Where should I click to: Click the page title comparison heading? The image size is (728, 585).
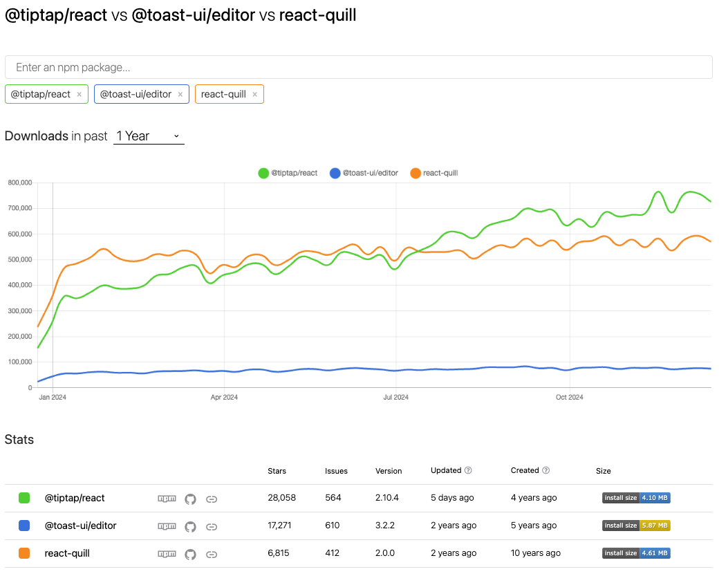click(180, 15)
